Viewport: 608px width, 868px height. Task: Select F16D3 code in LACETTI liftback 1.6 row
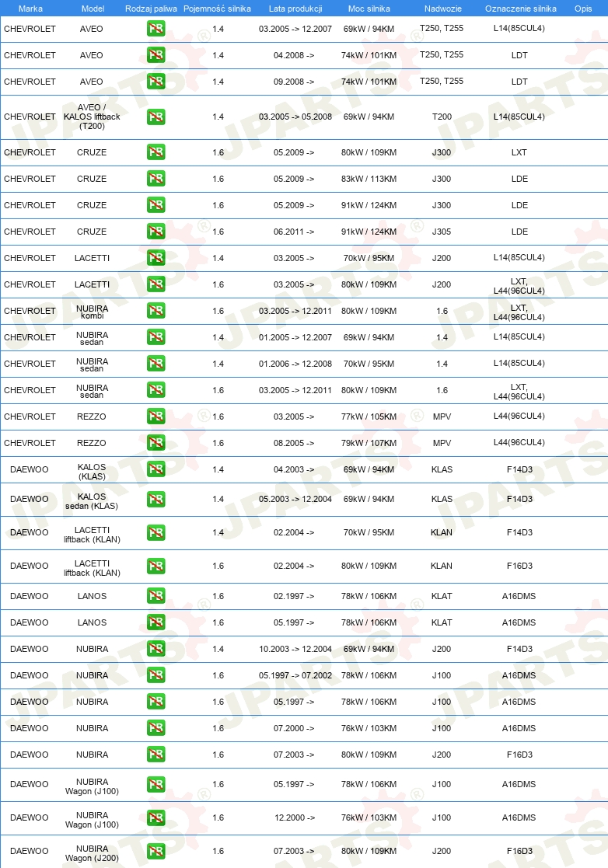pyautogui.click(x=519, y=566)
